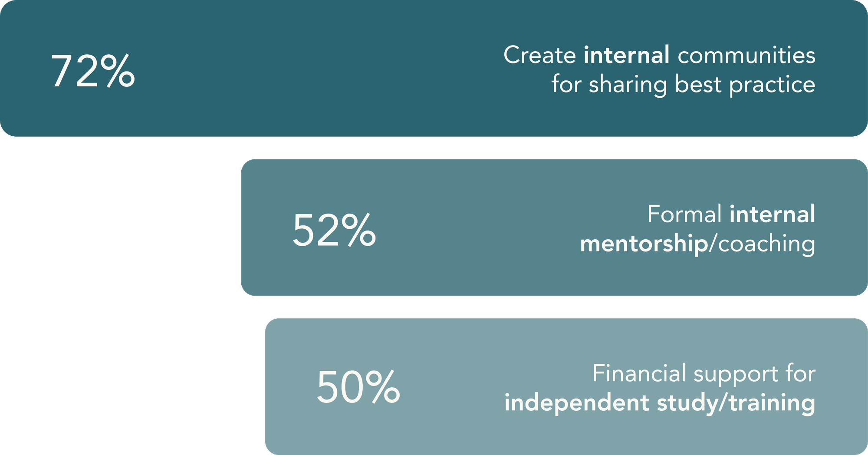This screenshot has height=455, width=868.
Task: Select the dark teal top bar background
Action: coord(434,68)
